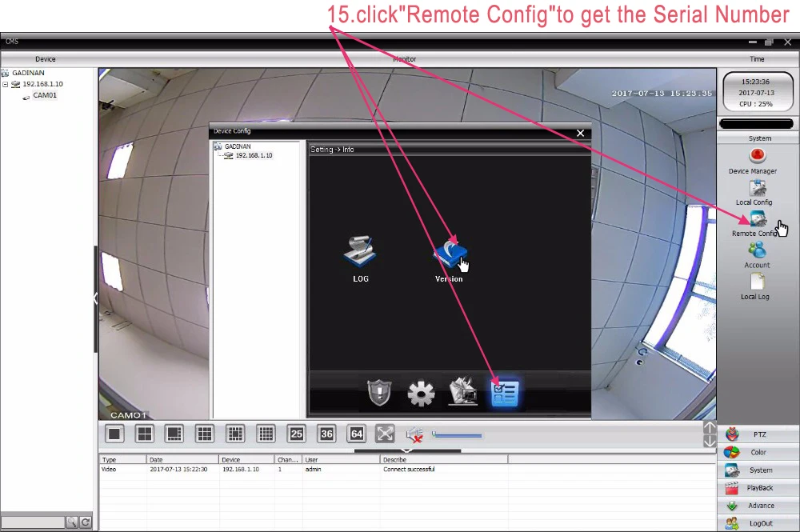
Task: Open the Advance tab
Action: point(758,506)
